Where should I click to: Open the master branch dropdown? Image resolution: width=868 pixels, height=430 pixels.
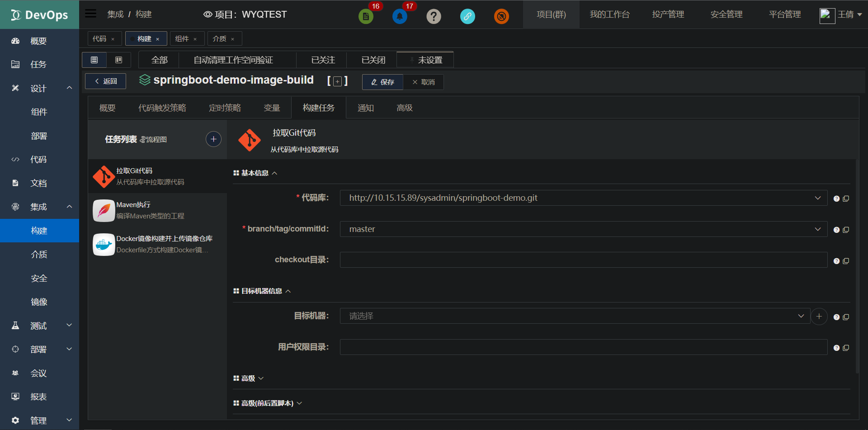click(x=817, y=229)
